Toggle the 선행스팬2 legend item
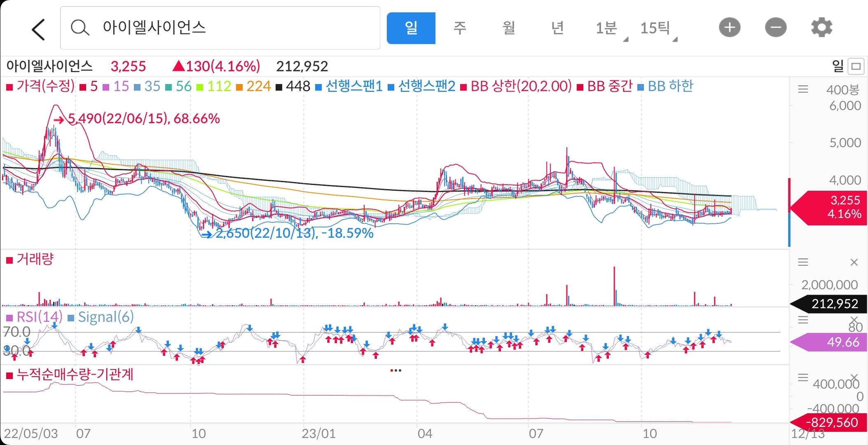 click(422, 86)
